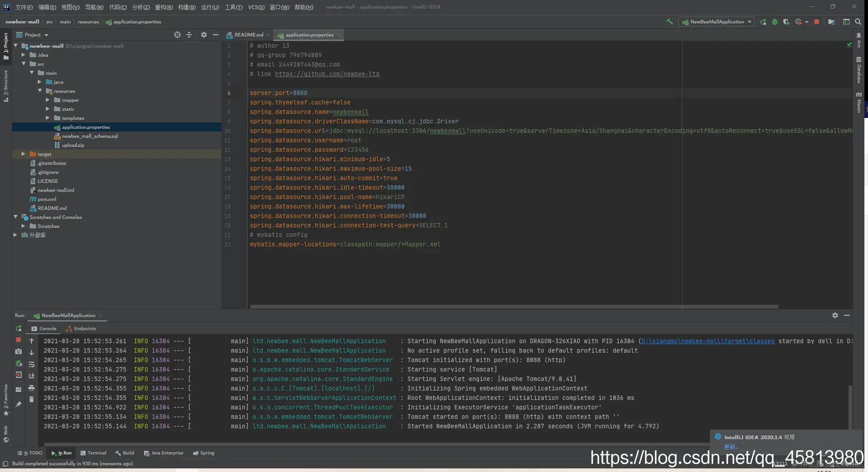
Task: Stop the process in the Run panel
Action: point(18,340)
